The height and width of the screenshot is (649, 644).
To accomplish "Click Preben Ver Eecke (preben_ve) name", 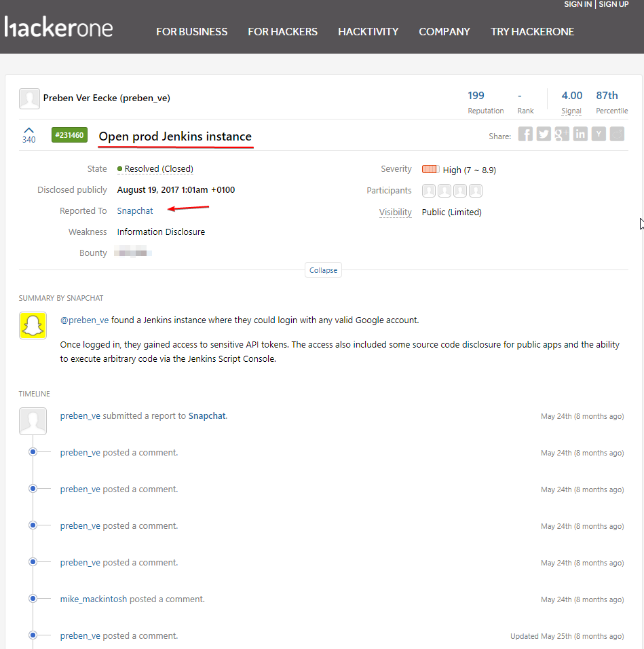I will 107,98.
